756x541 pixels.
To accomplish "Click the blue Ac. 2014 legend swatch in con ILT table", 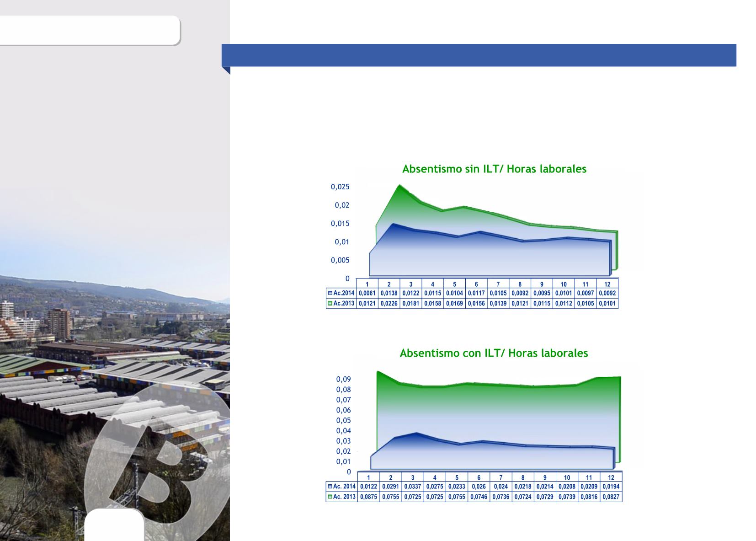I will point(330,487).
